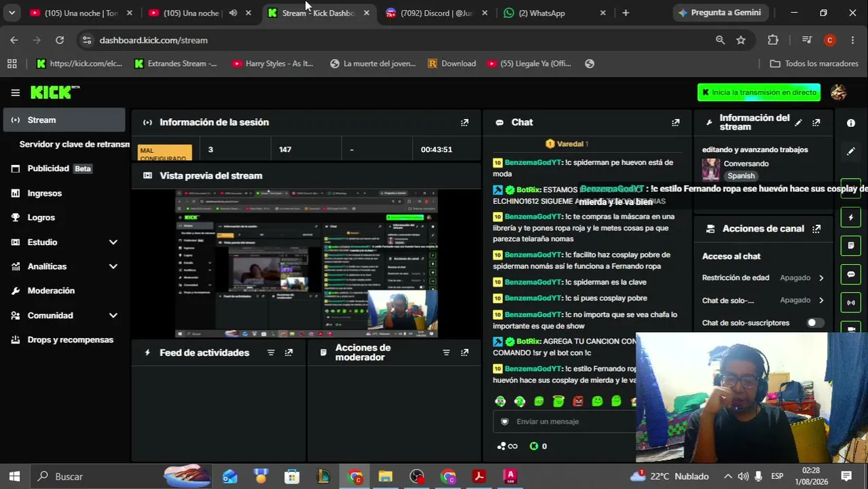Open Todos los marcadores folder
Screen dimensions: 868x489
click(x=814, y=64)
